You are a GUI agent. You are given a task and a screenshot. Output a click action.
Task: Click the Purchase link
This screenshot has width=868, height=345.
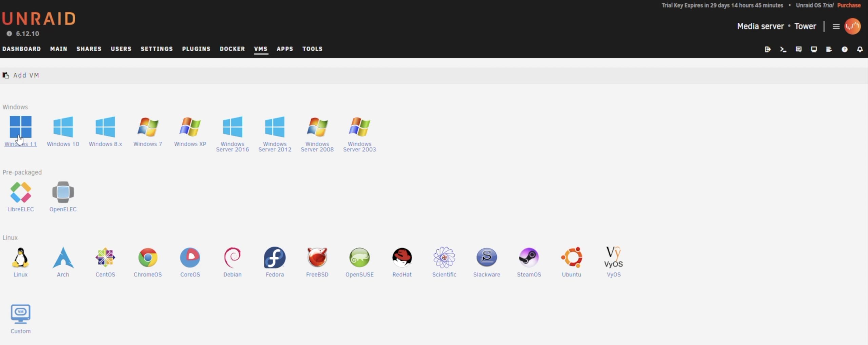[x=849, y=5]
